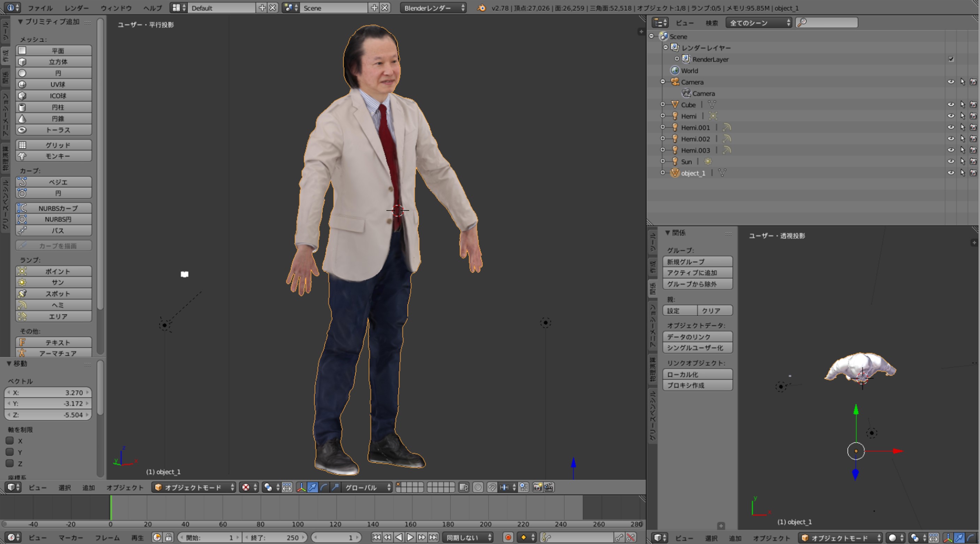Image resolution: width=980 pixels, height=544 pixels.
Task: Add a Plane (平面) mesh primitive
Action: [54, 50]
